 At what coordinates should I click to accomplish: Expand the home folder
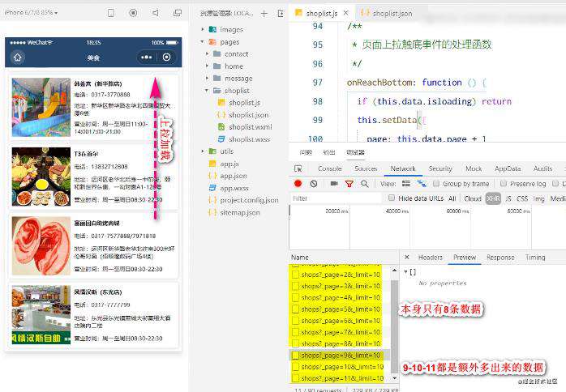click(x=208, y=66)
